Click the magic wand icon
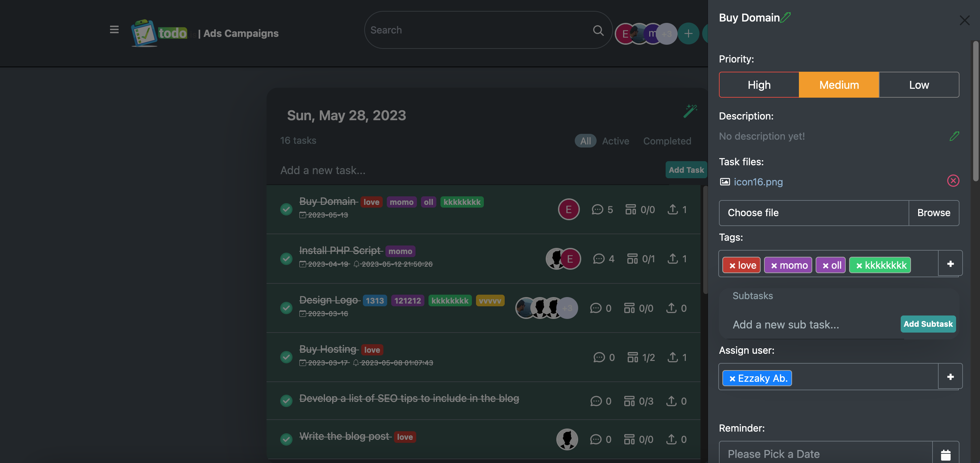 click(x=690, y=111)
